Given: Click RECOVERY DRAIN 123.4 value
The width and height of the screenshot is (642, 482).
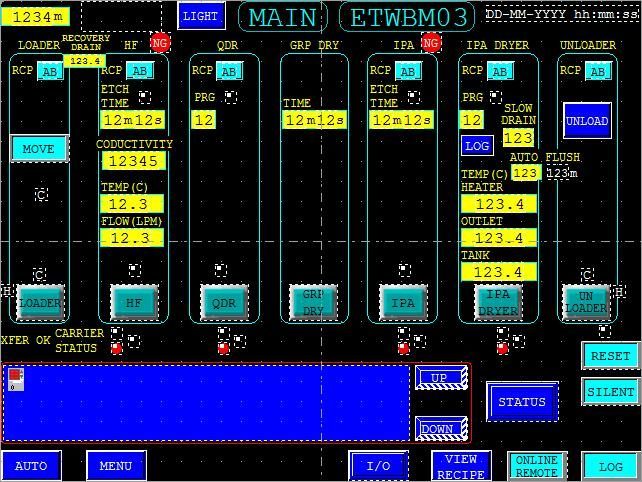Looking at the screenshot, I should (85, 61).
